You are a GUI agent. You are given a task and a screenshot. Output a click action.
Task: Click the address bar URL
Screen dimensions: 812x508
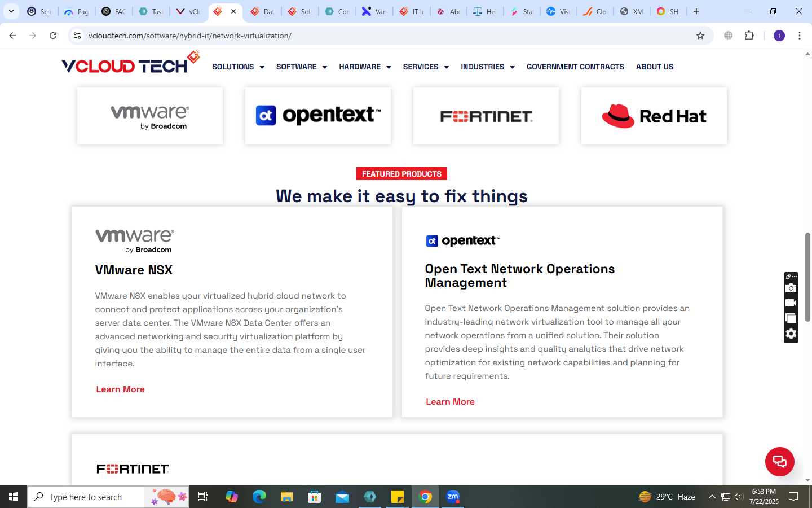[x=190, y=36]
